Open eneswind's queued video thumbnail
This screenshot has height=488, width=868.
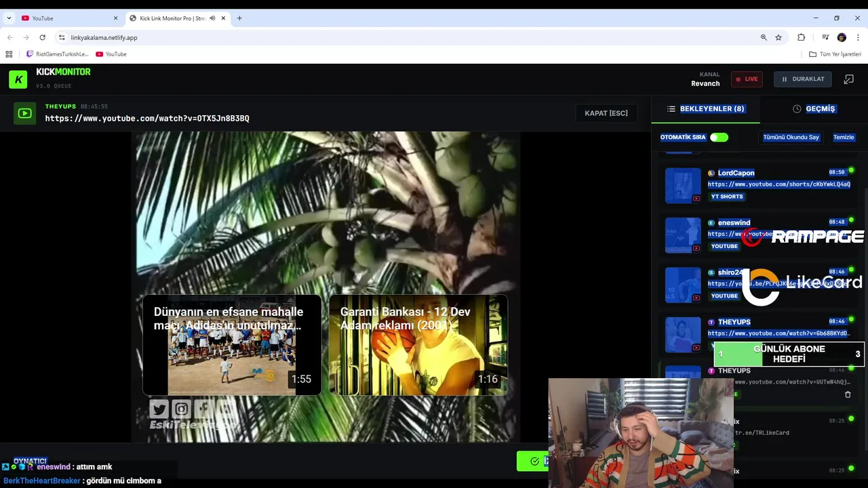click(x=683, y=235)
